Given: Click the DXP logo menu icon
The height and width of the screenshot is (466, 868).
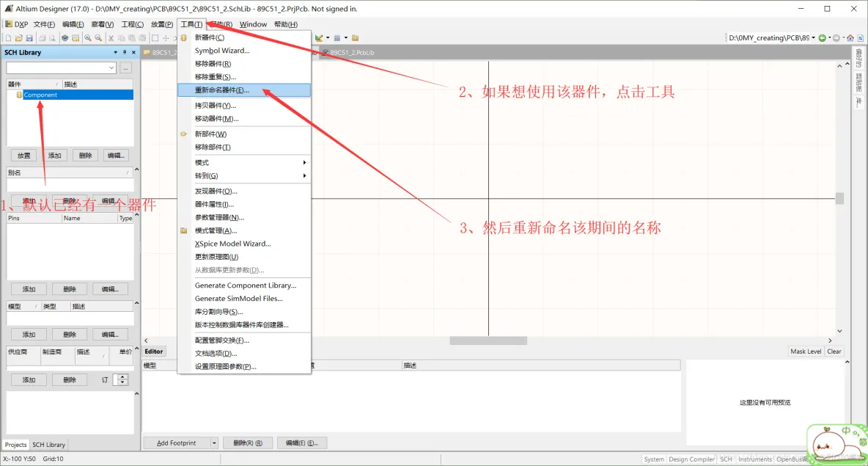Looking at the screenshot, I should 9,24.
